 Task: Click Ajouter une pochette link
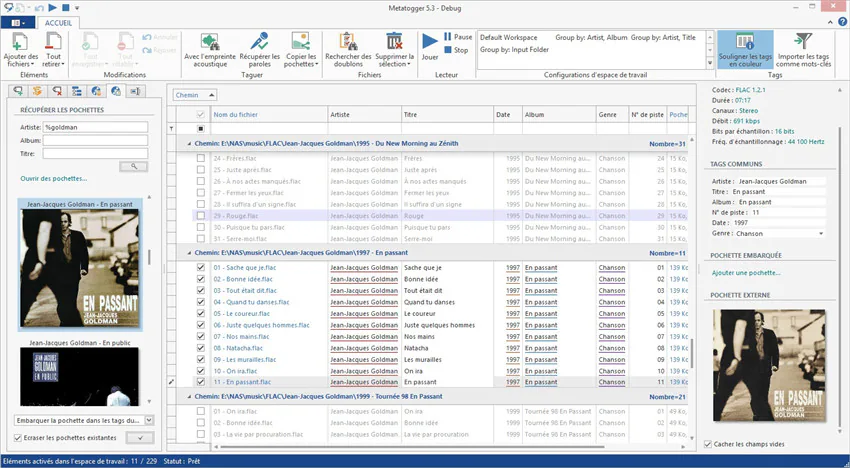click(744, 273)
